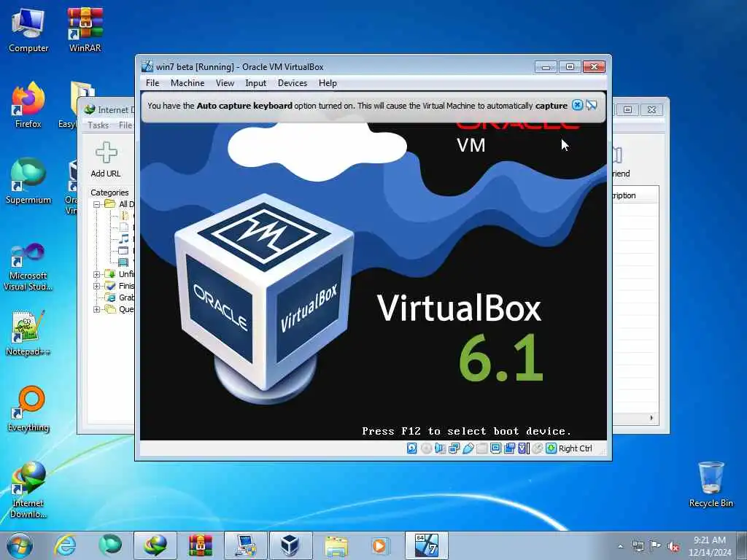Click the audio indicator in VirtualBox status bar

pyautogui.click(x=440, y=448)
